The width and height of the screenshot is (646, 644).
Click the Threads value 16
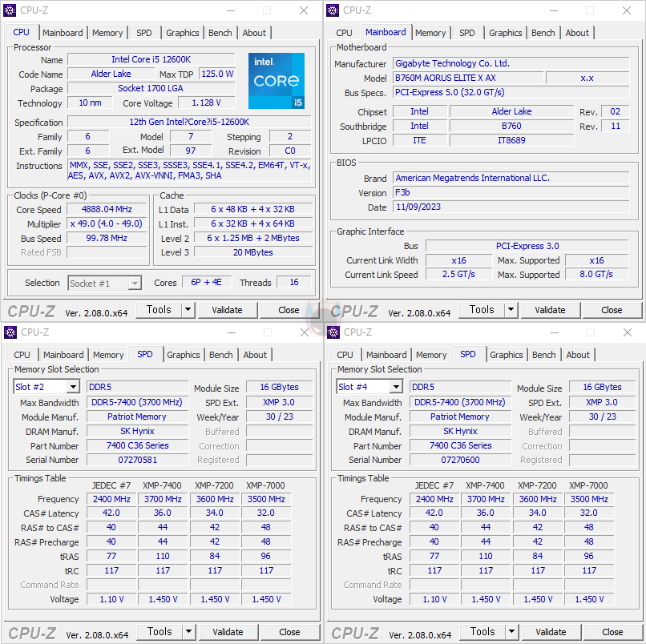coord(294,283)
